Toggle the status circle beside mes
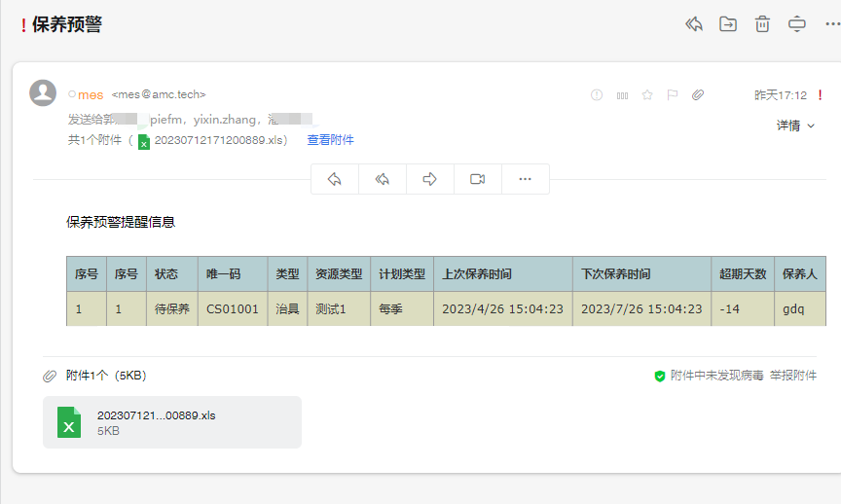 tap(72, 95)
